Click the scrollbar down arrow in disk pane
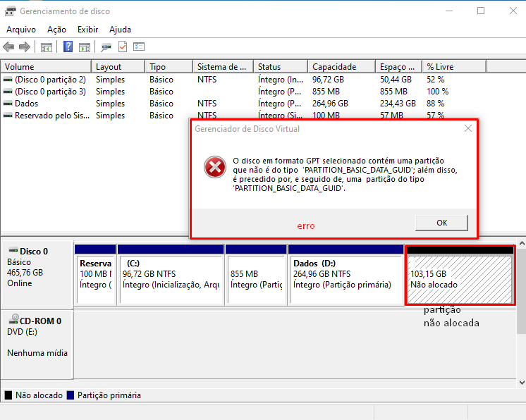526x420 pixels. pyautogui.click(x=522, y=383)
